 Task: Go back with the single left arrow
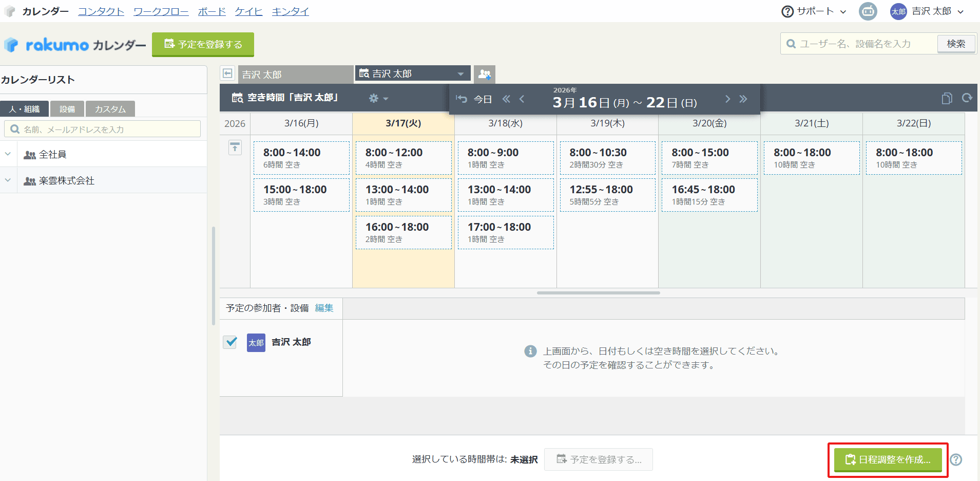[522, 99]
